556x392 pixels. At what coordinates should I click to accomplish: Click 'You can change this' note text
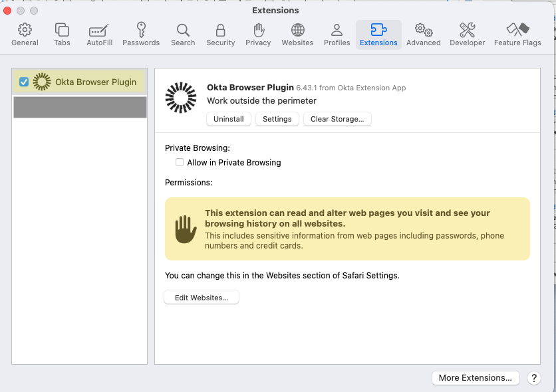point(282,276)
